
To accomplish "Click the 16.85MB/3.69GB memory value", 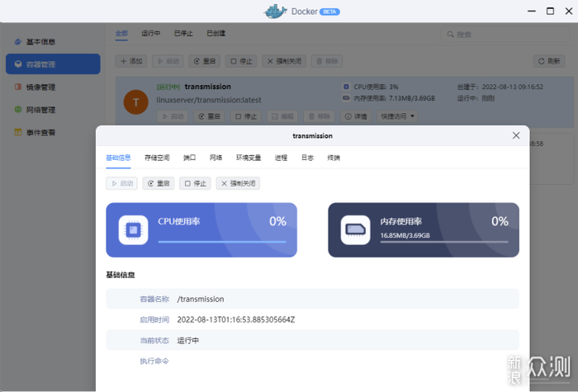I will pyautogui.click(x=405, y=235).
